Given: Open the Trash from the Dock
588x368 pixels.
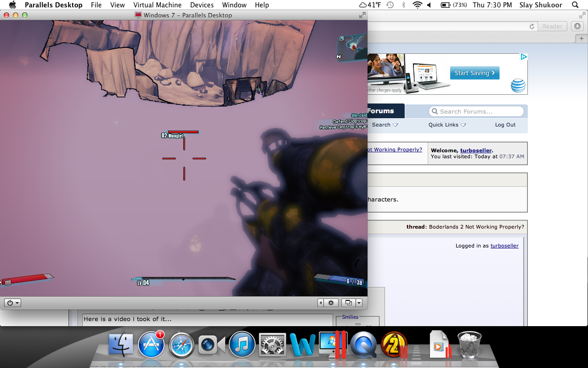Looking at the screenshot, I should coord(469,345).
